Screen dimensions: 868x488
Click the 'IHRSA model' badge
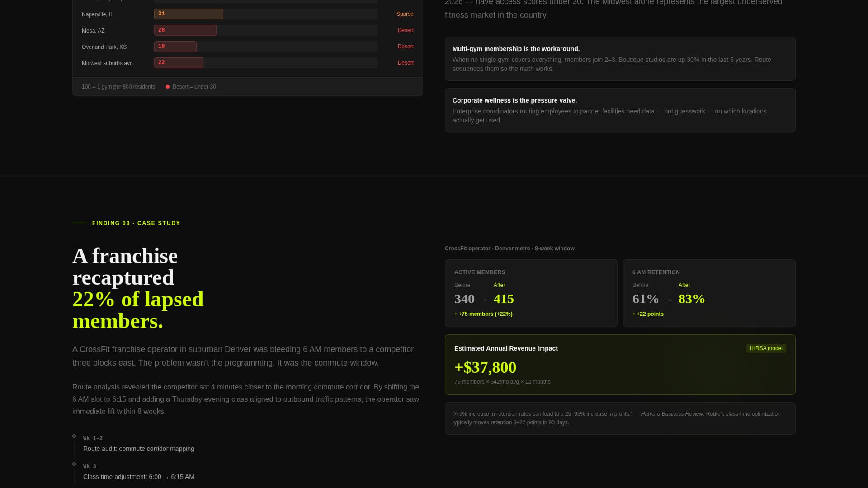point(766,348)
